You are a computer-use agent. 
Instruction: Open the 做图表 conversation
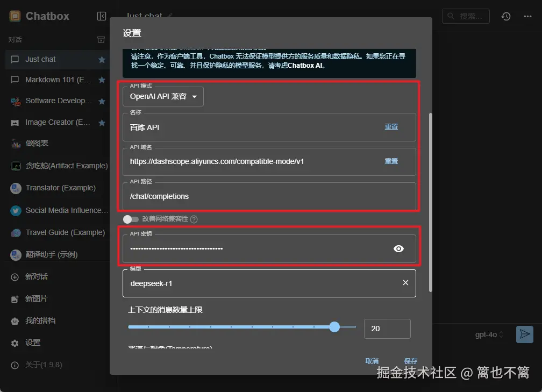(x=58, y=144)
